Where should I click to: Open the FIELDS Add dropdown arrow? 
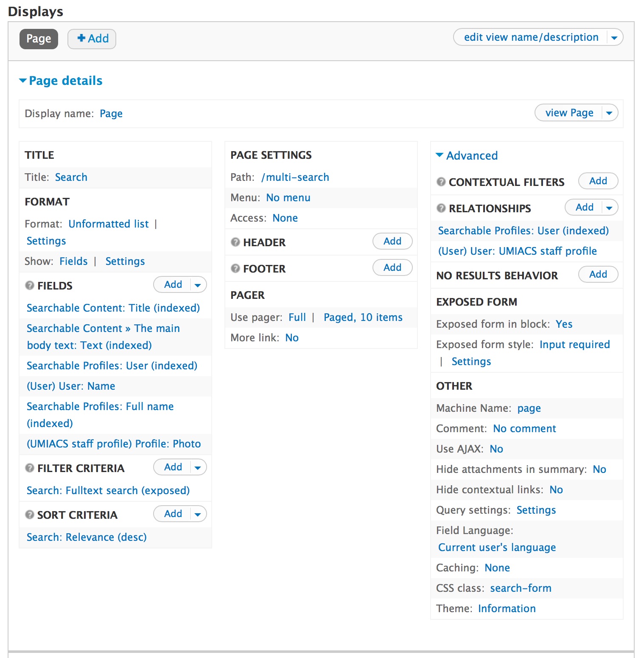pos(198,285)
